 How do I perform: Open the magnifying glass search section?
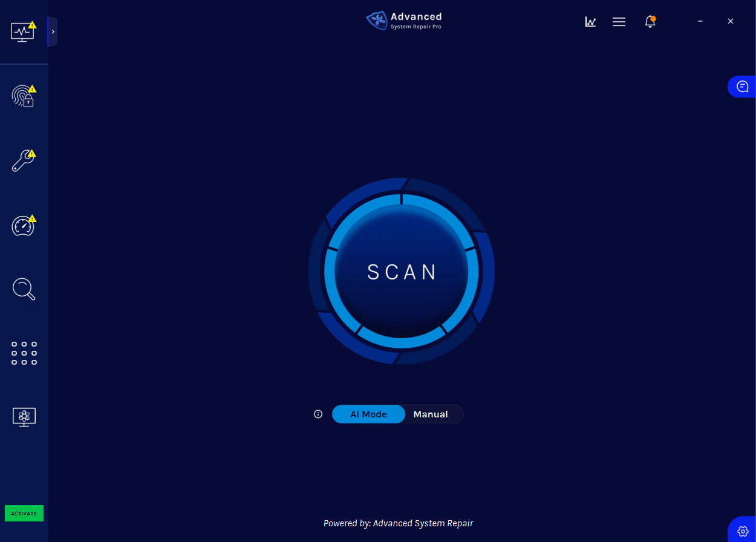click(24, 289)
